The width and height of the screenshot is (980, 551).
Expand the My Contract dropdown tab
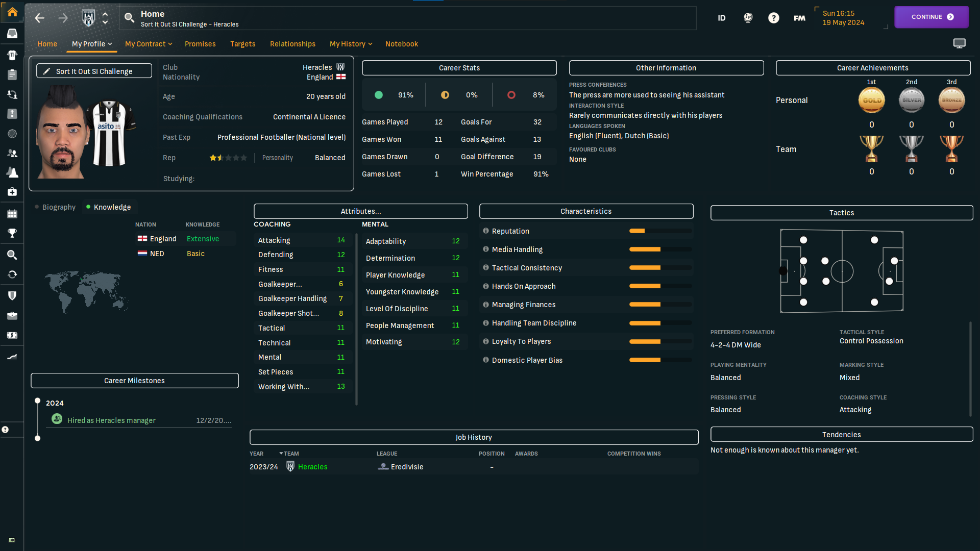click(x=149, y=44)
